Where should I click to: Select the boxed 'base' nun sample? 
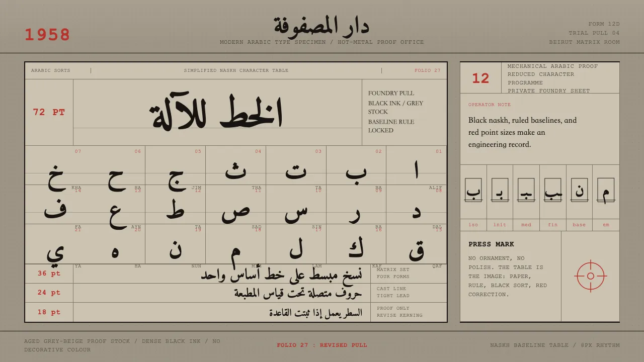point(579,190)
